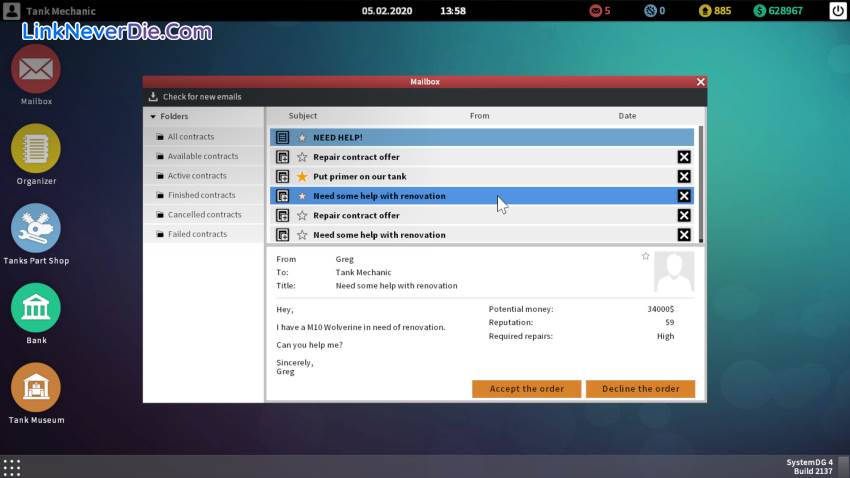Open the Failed contracts folder
Screen dimensions: 850x478
pos(197,234)
